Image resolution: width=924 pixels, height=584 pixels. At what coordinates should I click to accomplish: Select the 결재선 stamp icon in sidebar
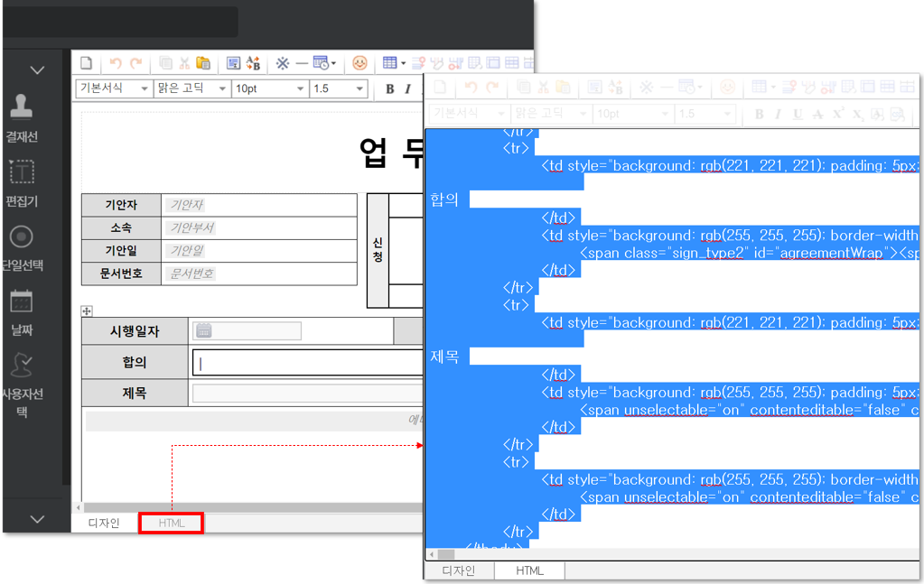pyautogui.click(x=21, y=107)
